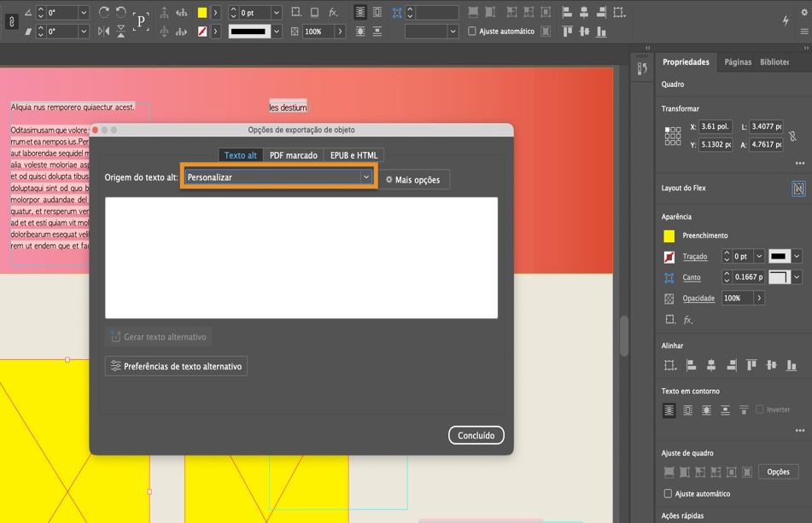Align vertical centers in Alinhar section

coord(771,365)
